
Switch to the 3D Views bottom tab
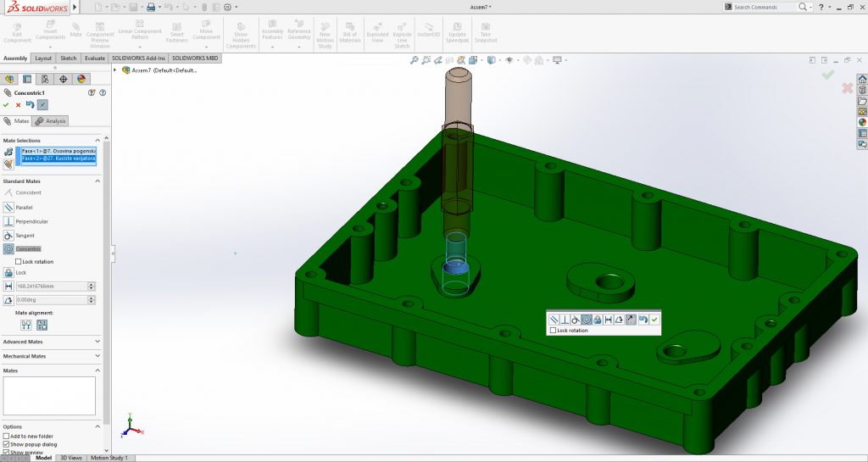[x=71, y=458]
